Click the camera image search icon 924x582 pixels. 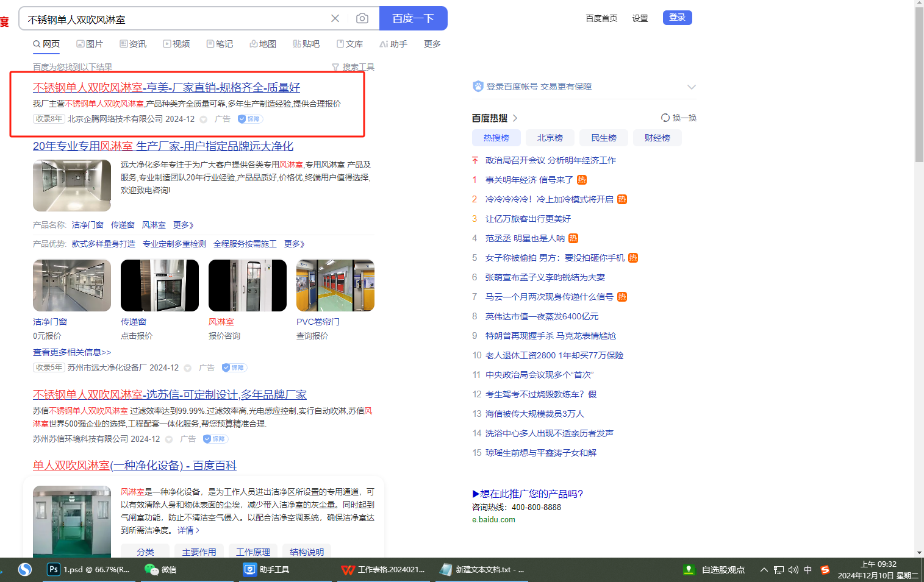[362, 18]
